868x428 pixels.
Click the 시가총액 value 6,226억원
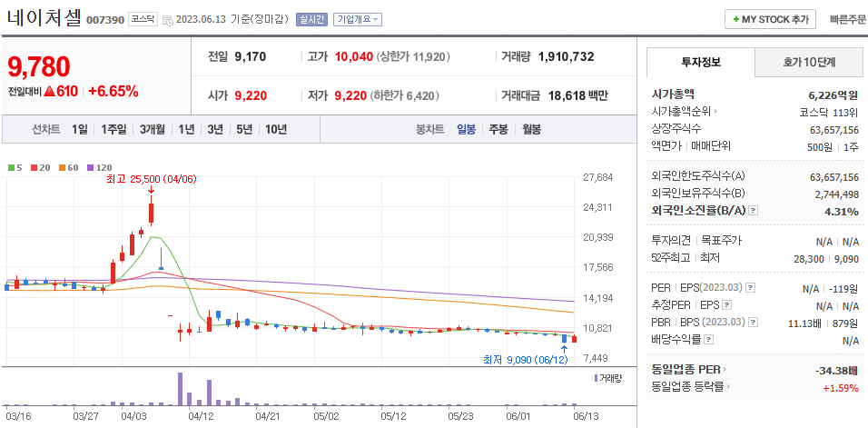pos(834,95)
